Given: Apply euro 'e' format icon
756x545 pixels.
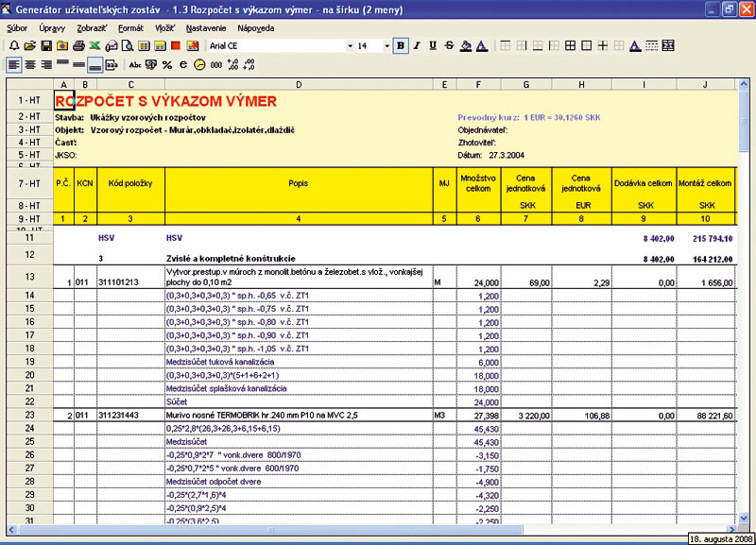Looking at the screenshot, I should [x=183, y=64].
